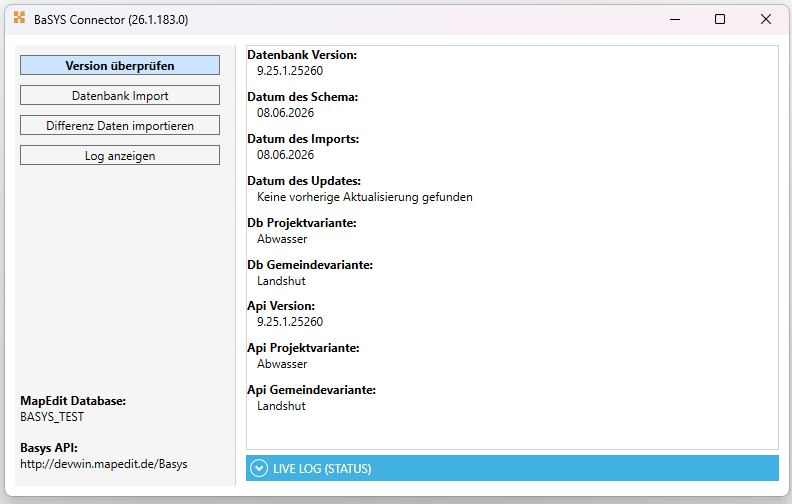
Task: Click the Datenbank Version heading
Action: point(302,55)
